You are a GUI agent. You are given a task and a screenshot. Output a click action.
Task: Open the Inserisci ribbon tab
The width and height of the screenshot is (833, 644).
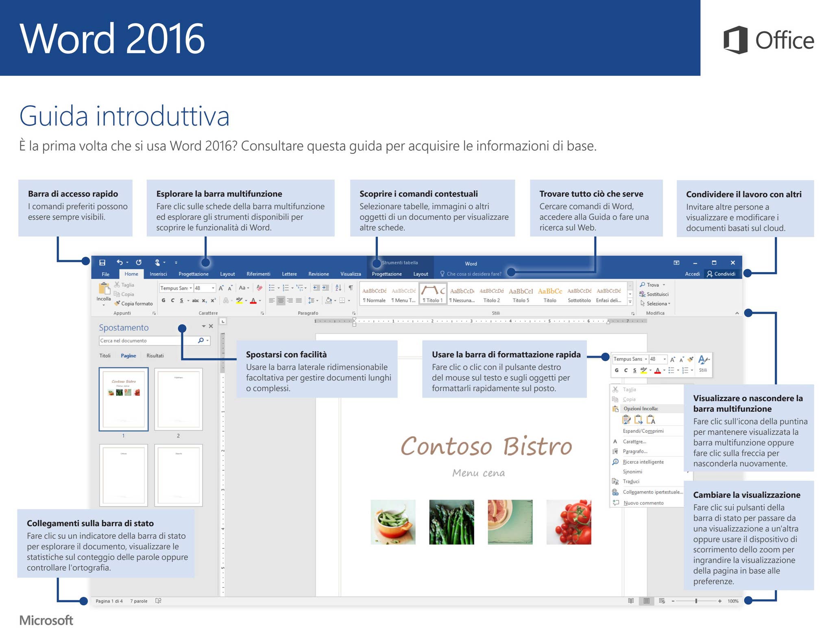[x=158, y=274]
